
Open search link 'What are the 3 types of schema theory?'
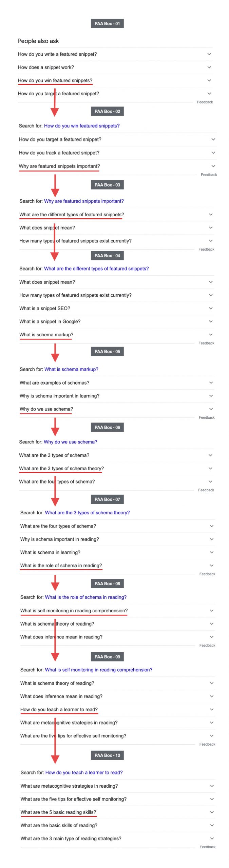point(87,513)
